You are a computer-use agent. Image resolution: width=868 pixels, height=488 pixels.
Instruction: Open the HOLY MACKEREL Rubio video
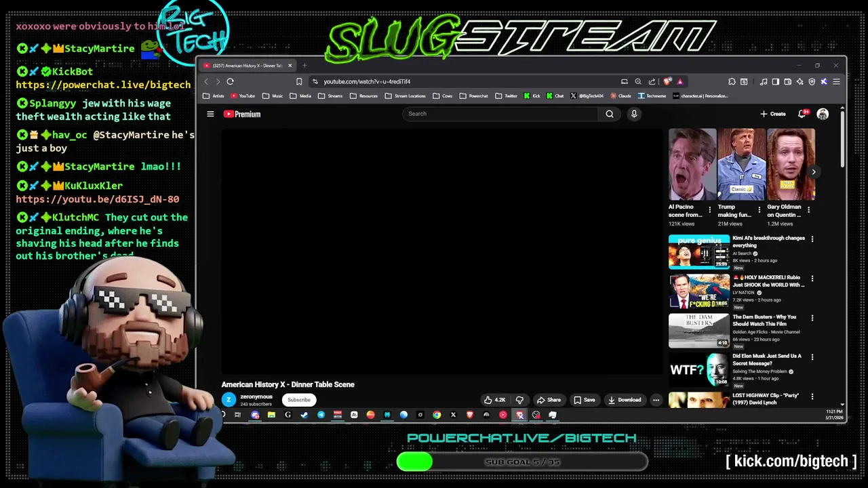point(699,291)
